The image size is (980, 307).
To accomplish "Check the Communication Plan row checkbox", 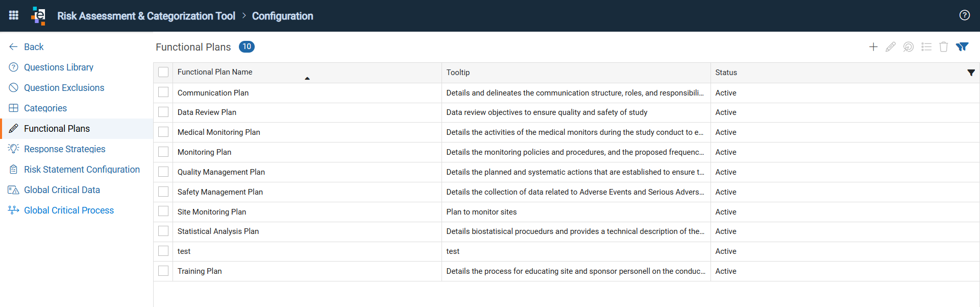I will 163,92.
